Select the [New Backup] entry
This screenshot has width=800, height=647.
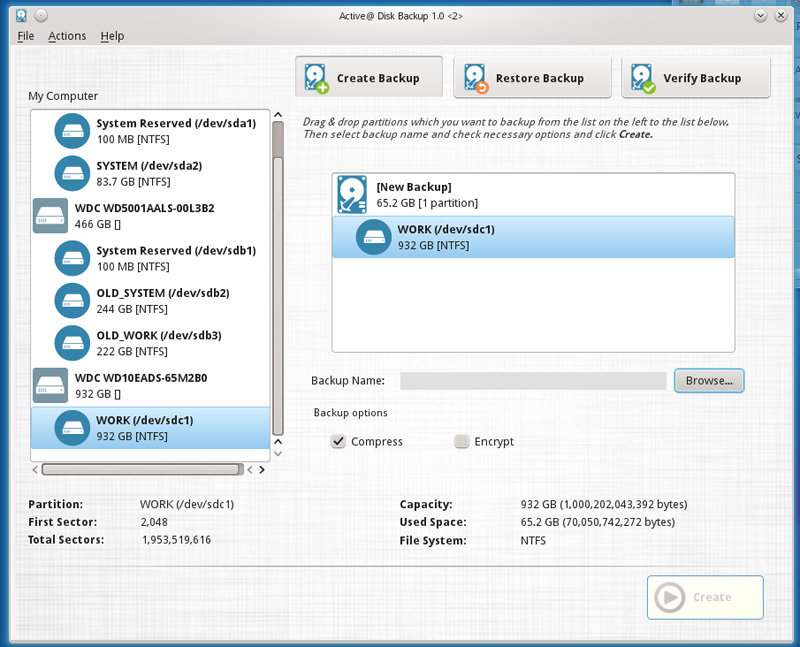pos(533,194)
